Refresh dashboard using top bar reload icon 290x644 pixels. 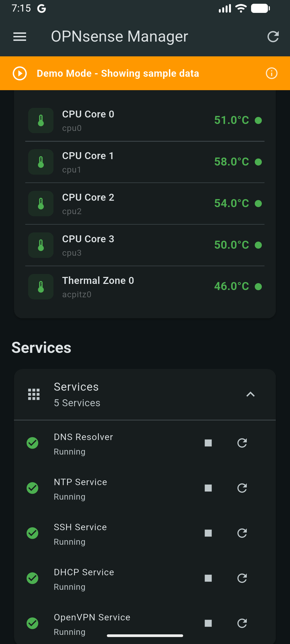pos(273,37)
